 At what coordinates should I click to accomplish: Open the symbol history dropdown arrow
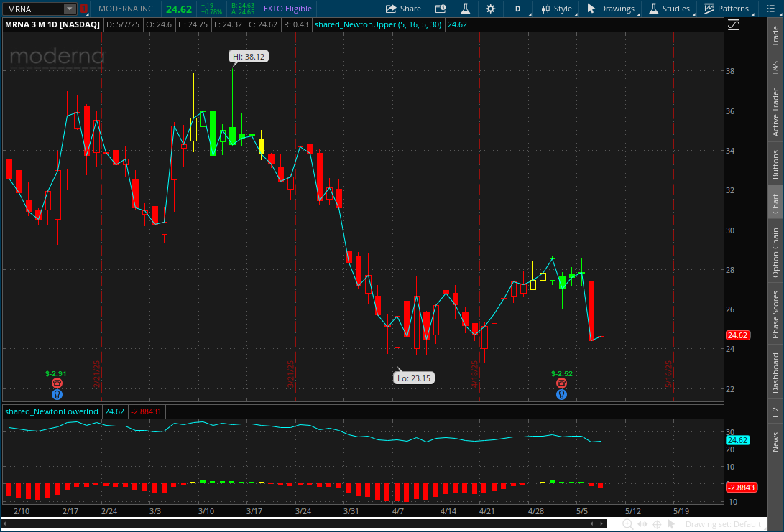[70, 9]
